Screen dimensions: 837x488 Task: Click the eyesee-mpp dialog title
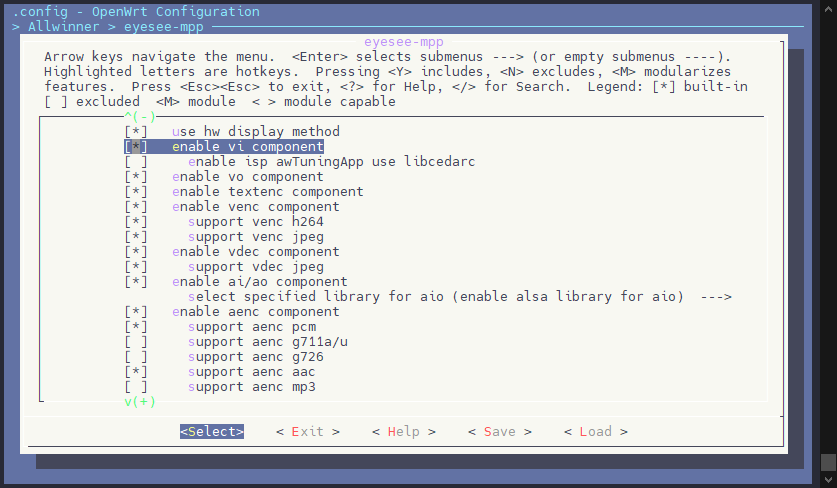pos(404,42)
